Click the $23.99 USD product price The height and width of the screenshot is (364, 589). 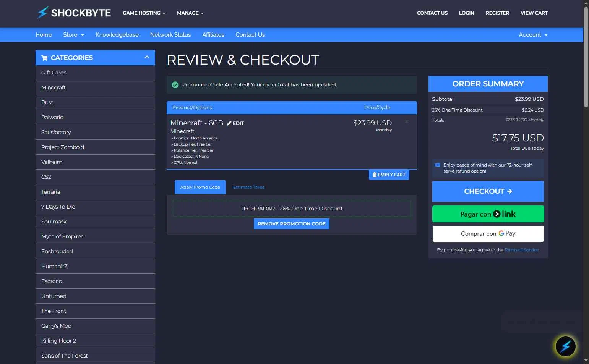point(372,123)
